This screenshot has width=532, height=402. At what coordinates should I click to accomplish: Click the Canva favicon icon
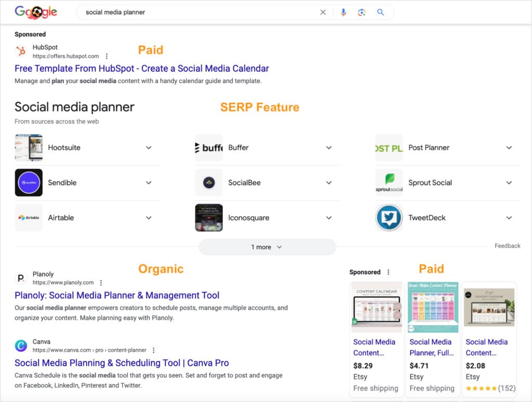point(21,345)
